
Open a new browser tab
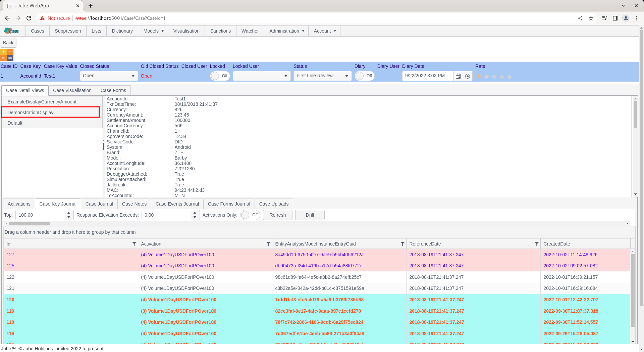[91, 6]
